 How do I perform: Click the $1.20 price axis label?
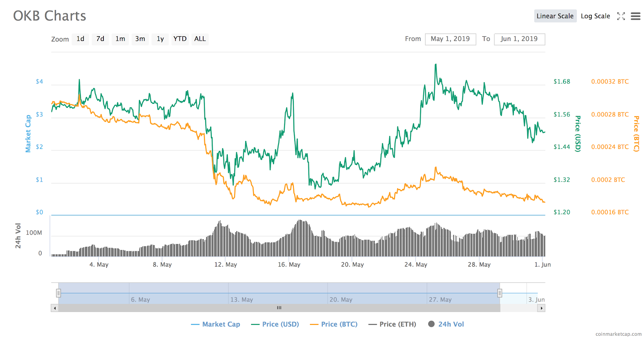562,212
